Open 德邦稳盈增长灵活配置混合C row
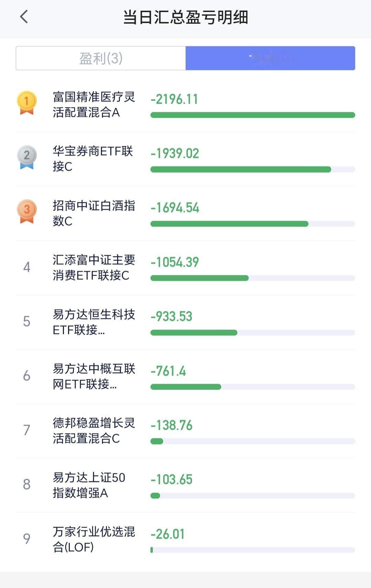The width and height of the screenshot is (371, 588). (x=185, y=431)
